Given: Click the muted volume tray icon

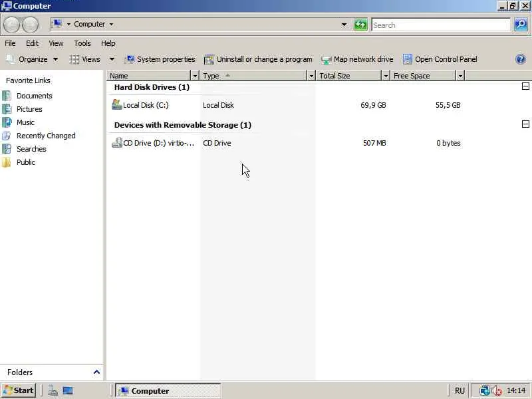Looking at the screenshot, I should coord(496,391).
